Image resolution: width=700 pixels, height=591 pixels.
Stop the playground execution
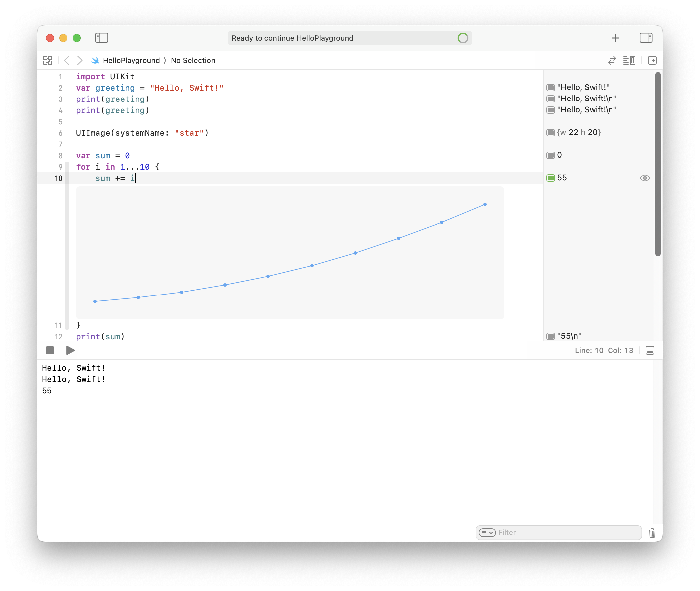pyautogui.click(x=50, y=350)
